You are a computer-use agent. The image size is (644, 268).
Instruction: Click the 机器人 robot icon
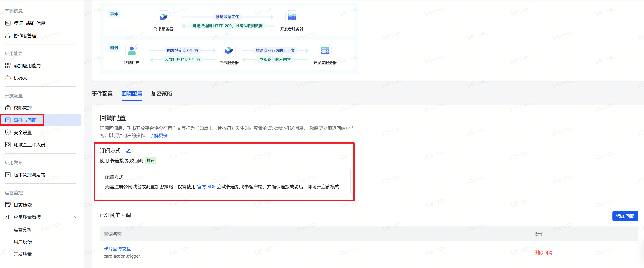point(8,78)
